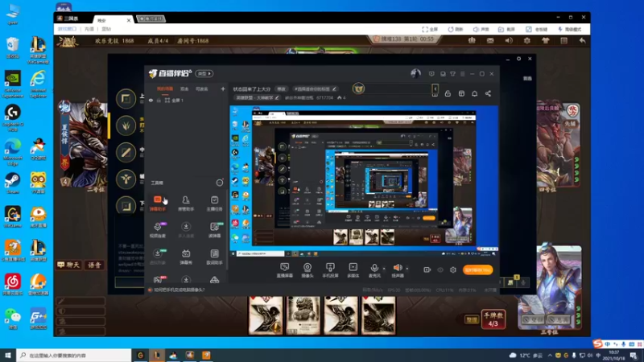Edit the 英雄联盟 category label
Image resolution: width=644 pixels, height=362 pixels.
257,97
